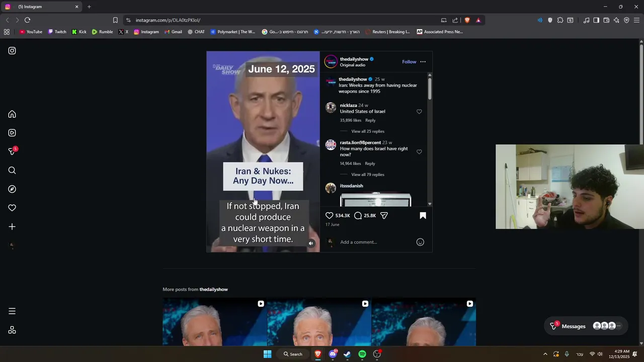The width and height of the screenshot is (644, 362).
Task: Open Twitch bookmark
Action: [x=57, y=32]
